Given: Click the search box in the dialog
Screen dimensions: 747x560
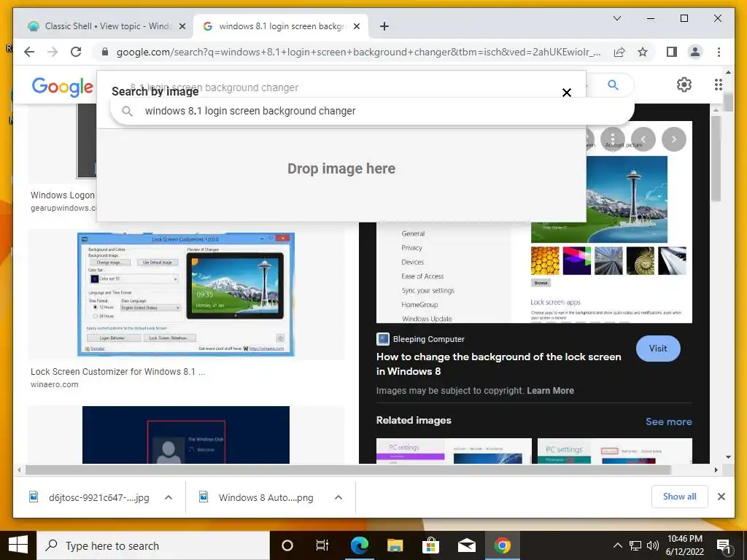Looking at the screenshot, I should tap(371, 111).
